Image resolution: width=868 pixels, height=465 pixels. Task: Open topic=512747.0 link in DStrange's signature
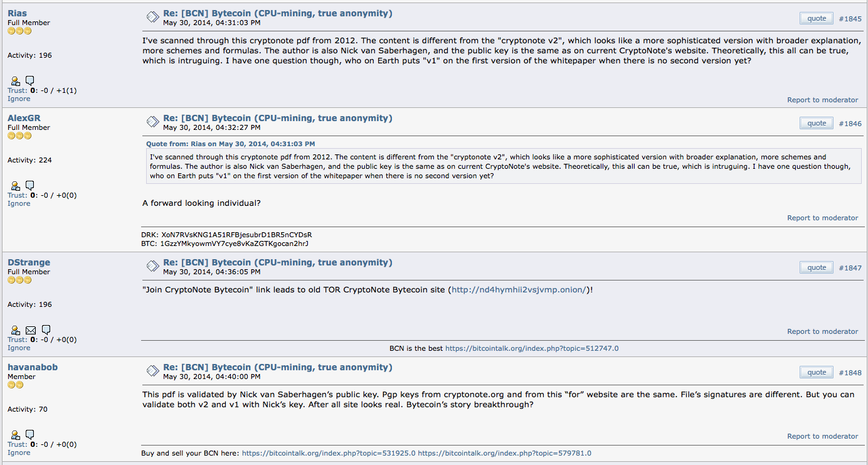coord(532,348)
